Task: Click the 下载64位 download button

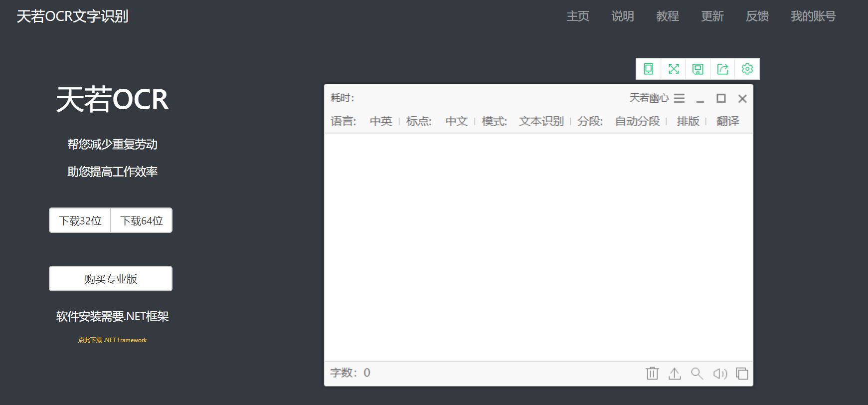Action: click(x=142, y=220)
